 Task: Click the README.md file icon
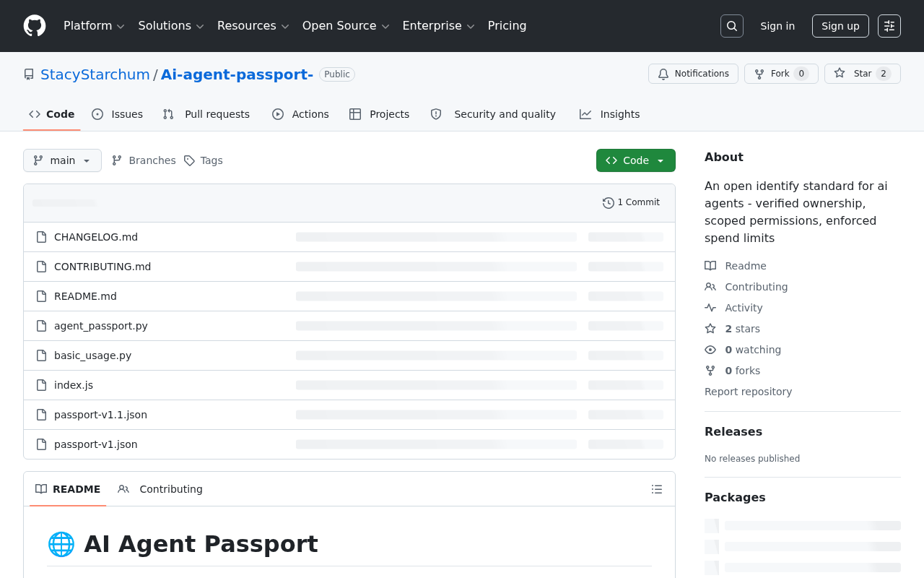coord(42,296)
